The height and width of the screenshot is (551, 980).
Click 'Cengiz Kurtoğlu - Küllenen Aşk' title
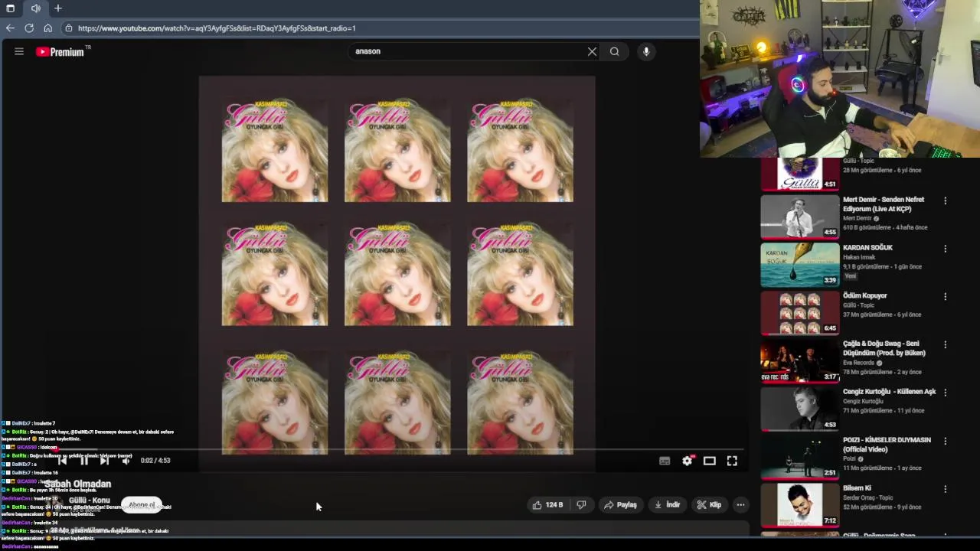[889, 392]
